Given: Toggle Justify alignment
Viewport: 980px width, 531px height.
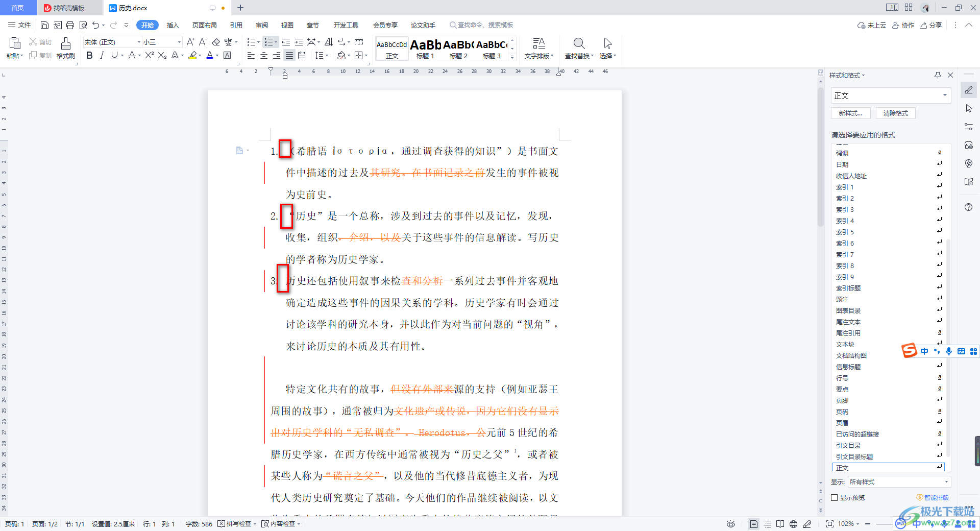Looking at the screenshot, I should point(289,55).
